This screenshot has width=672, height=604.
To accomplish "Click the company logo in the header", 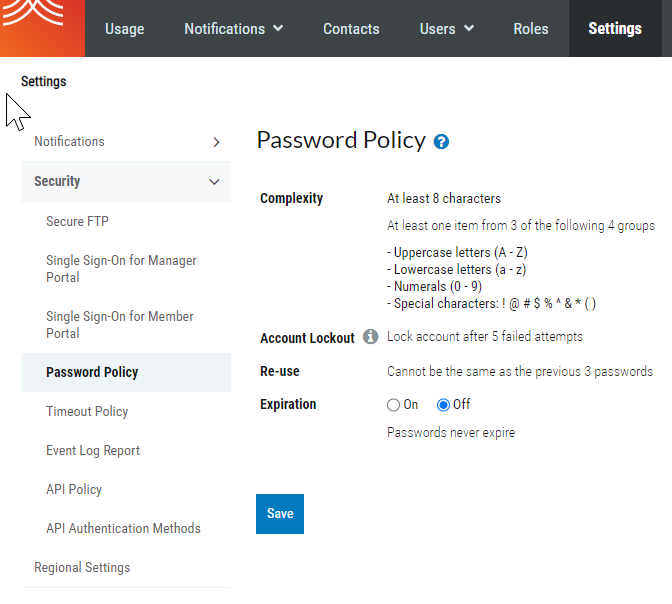I will (42, 28).
